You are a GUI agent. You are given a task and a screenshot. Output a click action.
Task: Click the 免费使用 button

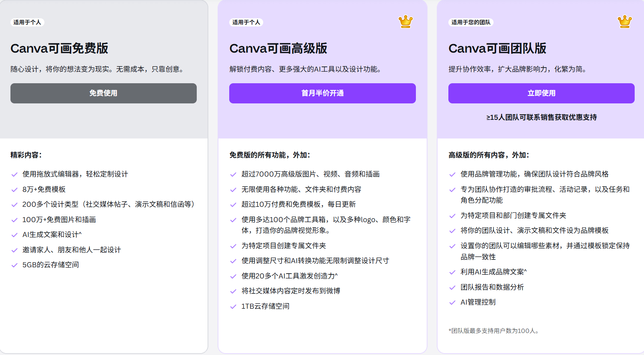tap(103, 93)
